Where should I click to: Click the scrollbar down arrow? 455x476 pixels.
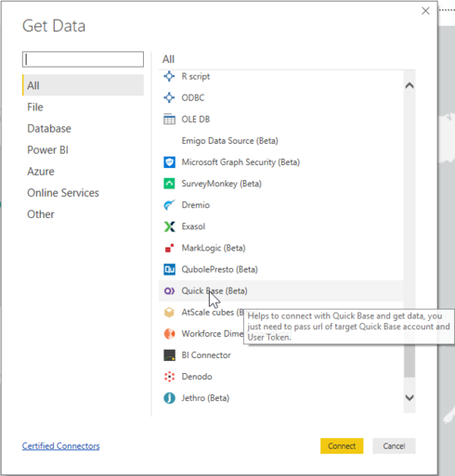(x=409, y=398)
